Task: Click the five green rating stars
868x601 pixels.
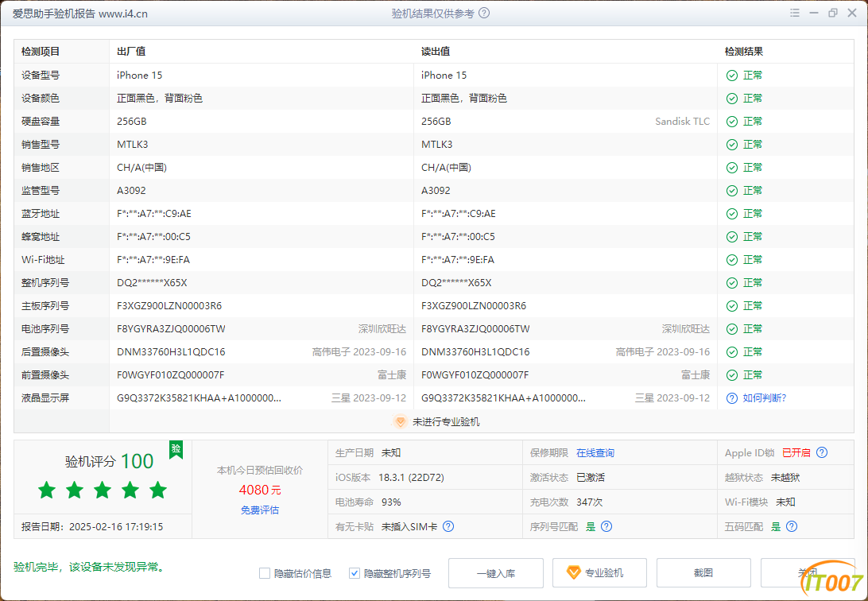Action: pyautogui.click(x=103, y=490)
